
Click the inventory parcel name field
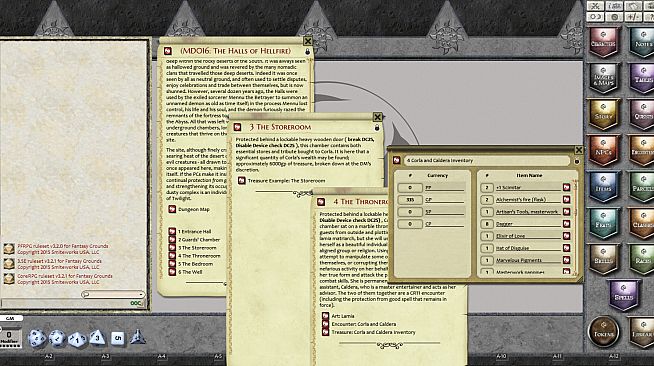pos(486,160)
